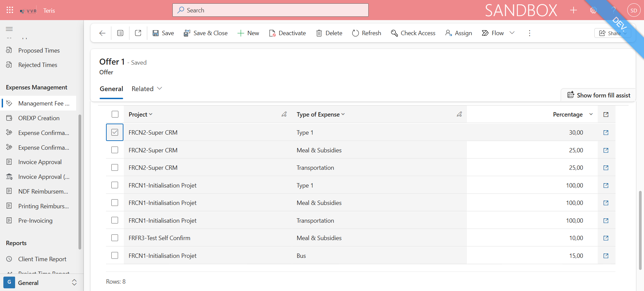Select FRCN1-Initialisation Projet Bus row checkbox
Screen dimensions: 644x291
coord(115,256)
